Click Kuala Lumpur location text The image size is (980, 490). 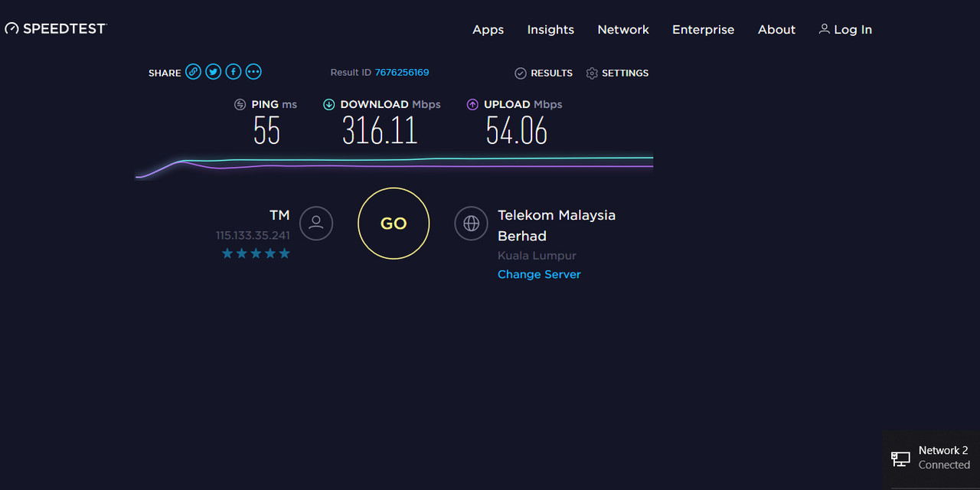(537, 256)
